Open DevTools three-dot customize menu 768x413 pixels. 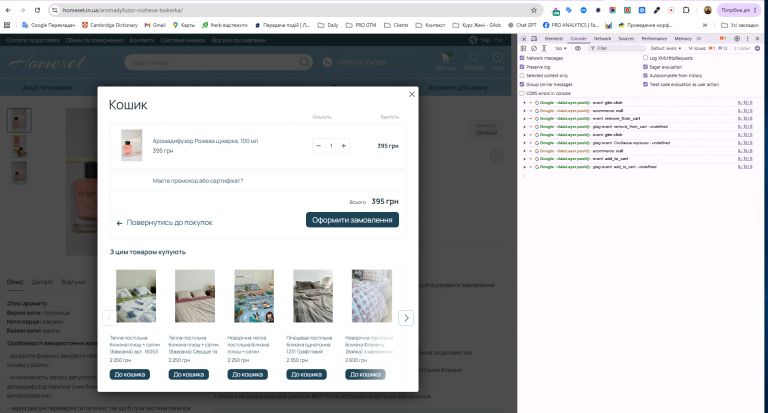tap(747, 38)
